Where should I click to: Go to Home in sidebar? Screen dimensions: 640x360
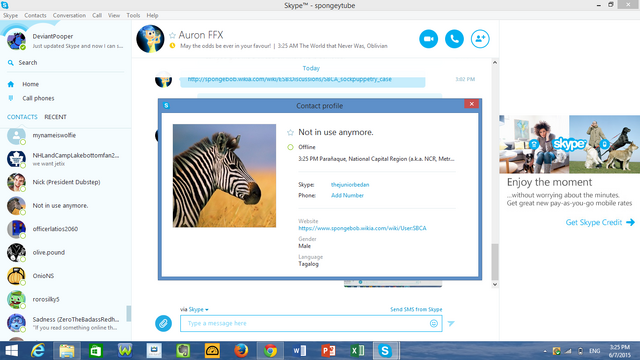pyautogui.click(x=30, y=84)
